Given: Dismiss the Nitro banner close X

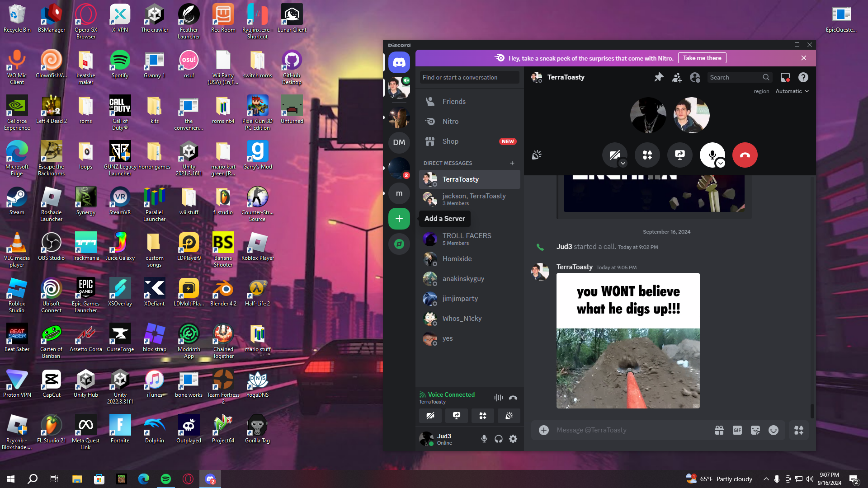Looking at the screenshot, I should (x=803, y=58).
